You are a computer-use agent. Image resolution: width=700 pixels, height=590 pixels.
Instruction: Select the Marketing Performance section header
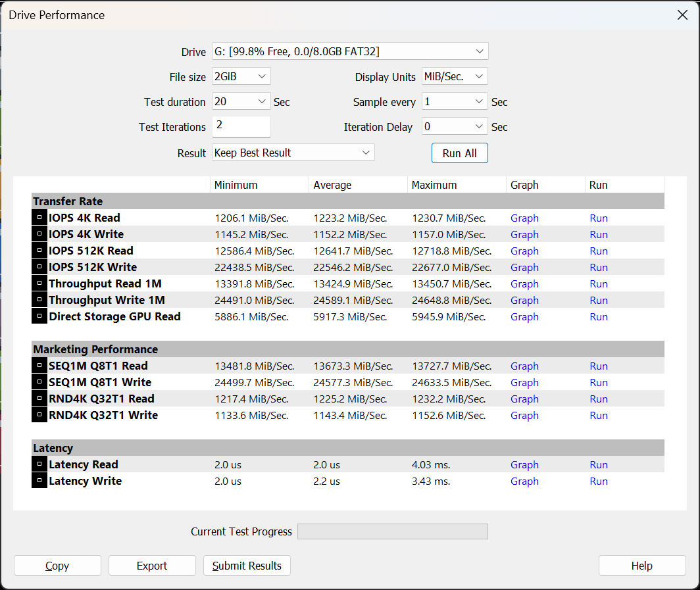pos(348,349)
